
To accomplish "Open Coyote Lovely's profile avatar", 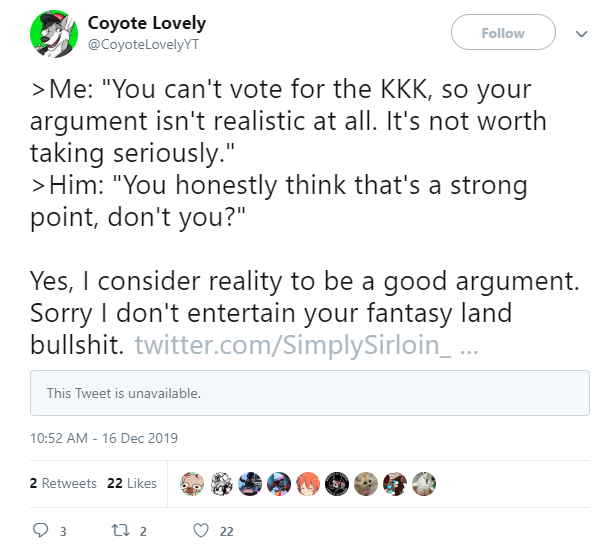I will tap(54, 34).
